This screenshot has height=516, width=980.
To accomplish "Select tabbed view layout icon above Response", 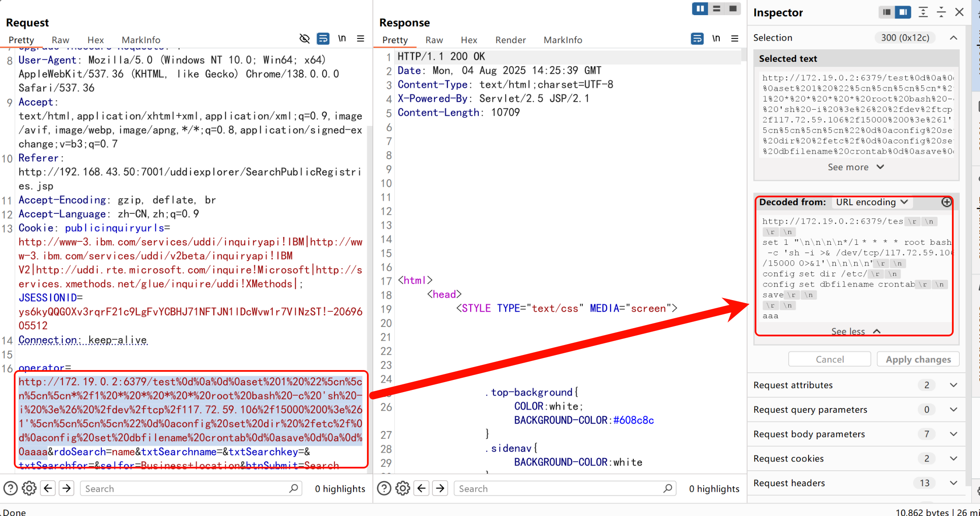I will (733, 9).
